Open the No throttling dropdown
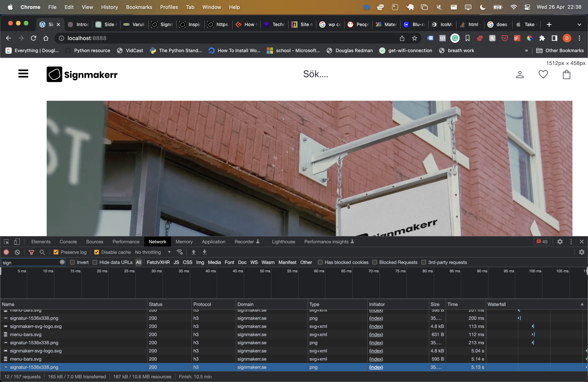The image size is (588, 382). (x=153, y=252)
